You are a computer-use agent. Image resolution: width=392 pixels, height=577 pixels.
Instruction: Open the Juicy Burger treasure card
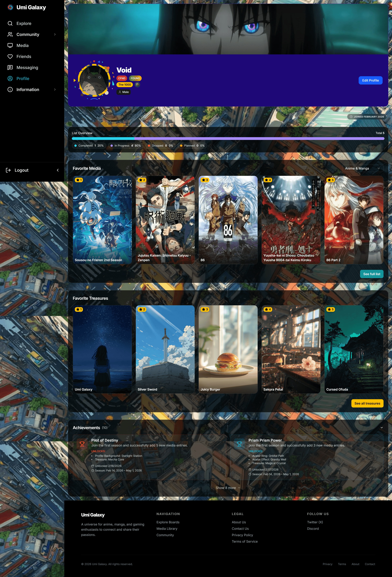click(x=228, y=349)
